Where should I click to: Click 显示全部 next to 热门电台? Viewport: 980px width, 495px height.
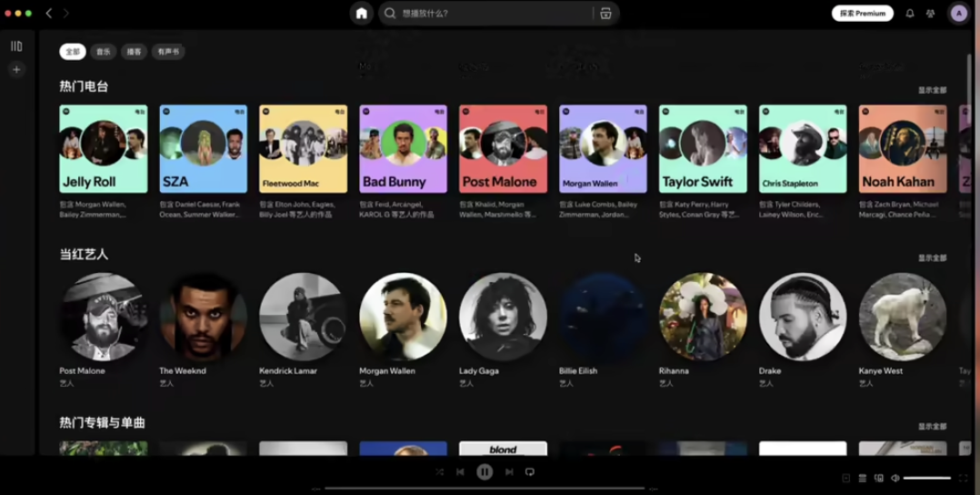point(932,90)
